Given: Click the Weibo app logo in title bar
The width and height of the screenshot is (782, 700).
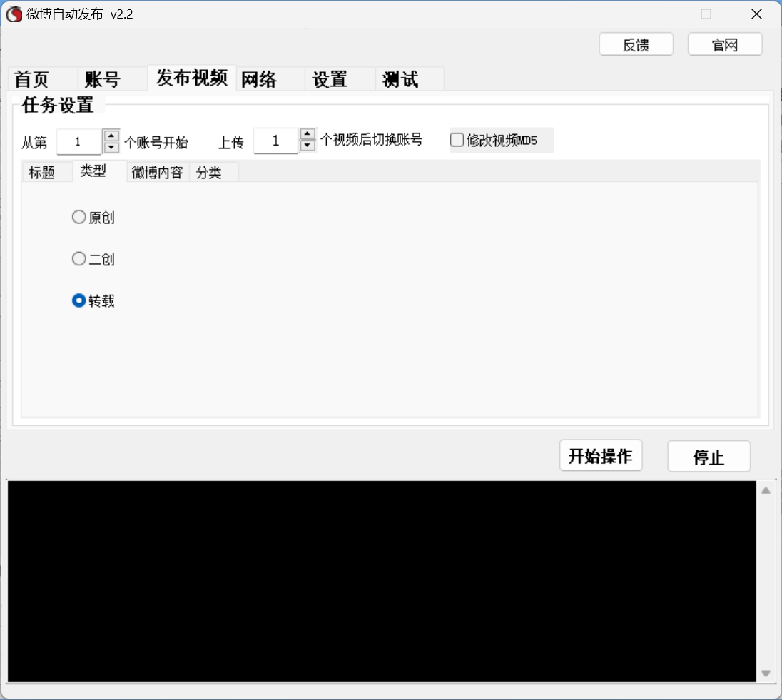Looking at the screenshot, I should click(14, 14).
